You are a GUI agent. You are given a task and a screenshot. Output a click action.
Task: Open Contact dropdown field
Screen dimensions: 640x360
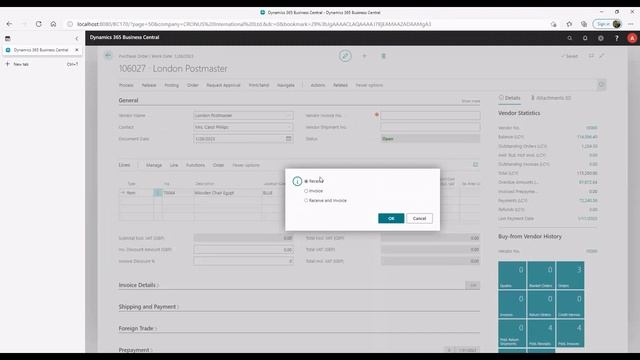(243, 127)
